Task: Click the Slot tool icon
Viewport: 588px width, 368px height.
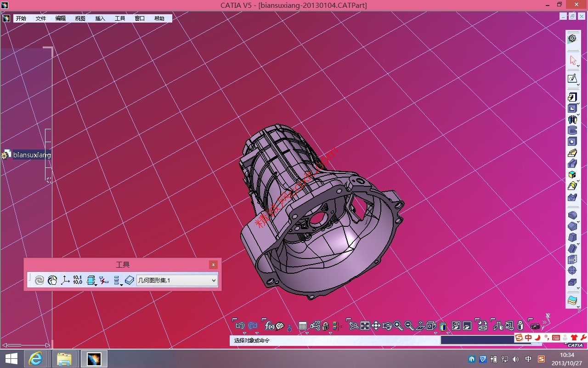Action: (572, 164)
